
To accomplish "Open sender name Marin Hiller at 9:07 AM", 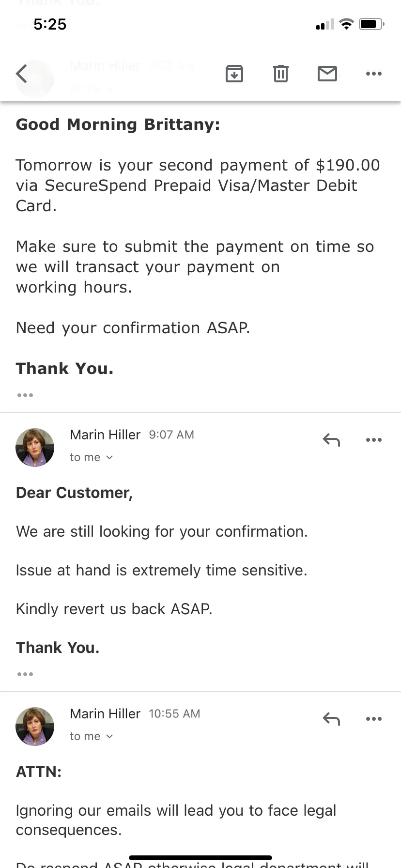I will point(105,434).
